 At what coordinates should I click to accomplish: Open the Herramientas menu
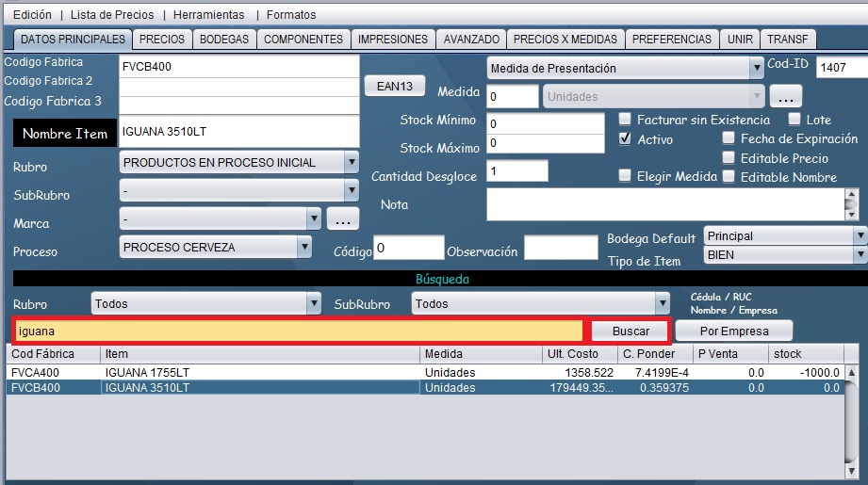pos(208,15)
